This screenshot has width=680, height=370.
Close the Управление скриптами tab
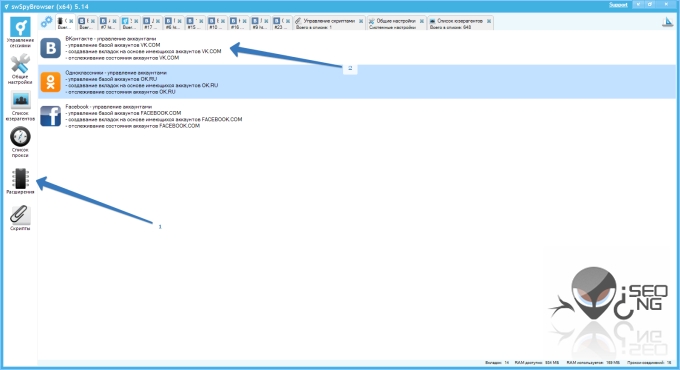(361, 21)
